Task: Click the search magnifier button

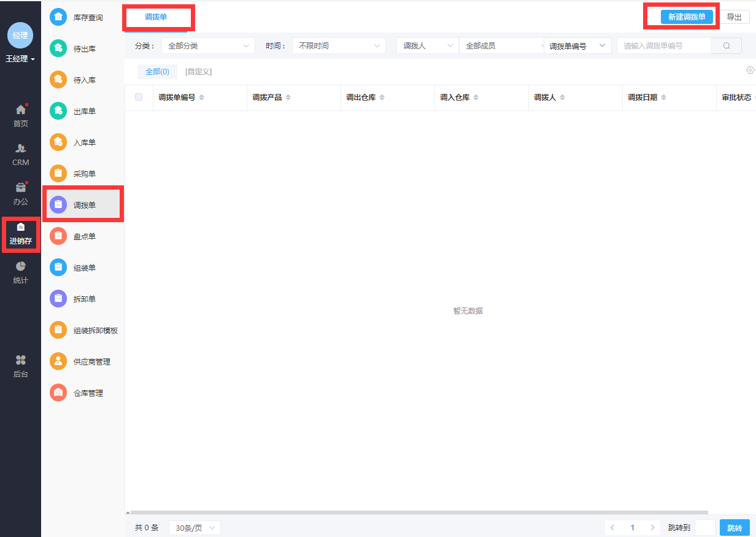Action: click(727, 45)
